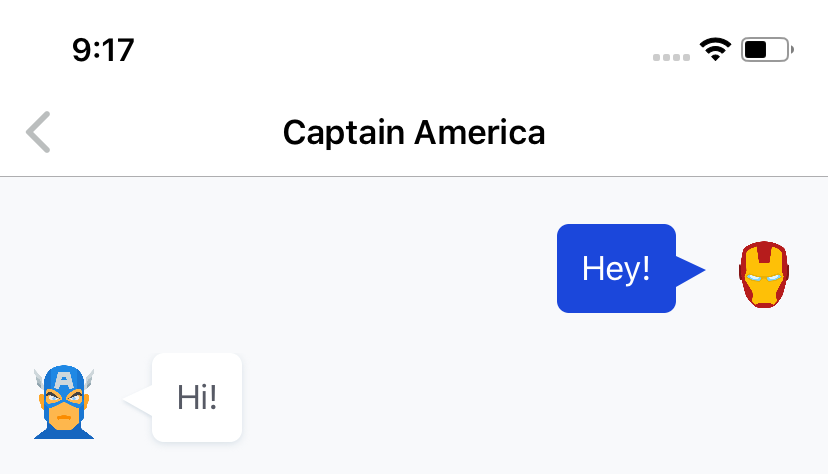Click empty navigation bar right of title
This screenshot has height=474, width=828.
pos(686,132)
